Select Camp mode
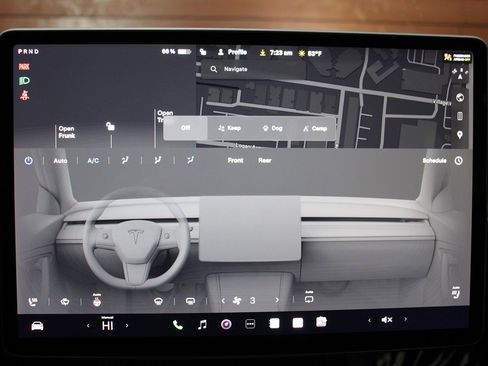This screenshot has height=366, width=488. click(x=315, y=128)
